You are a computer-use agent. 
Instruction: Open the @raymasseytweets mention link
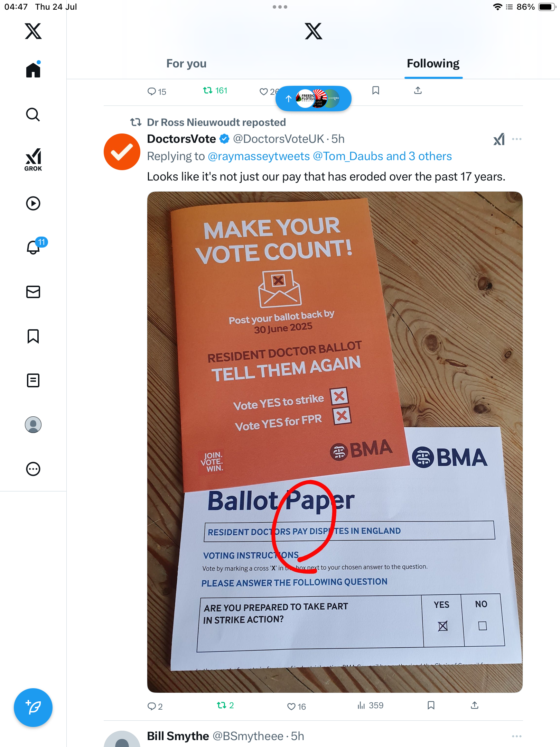(x=259, y=156)
